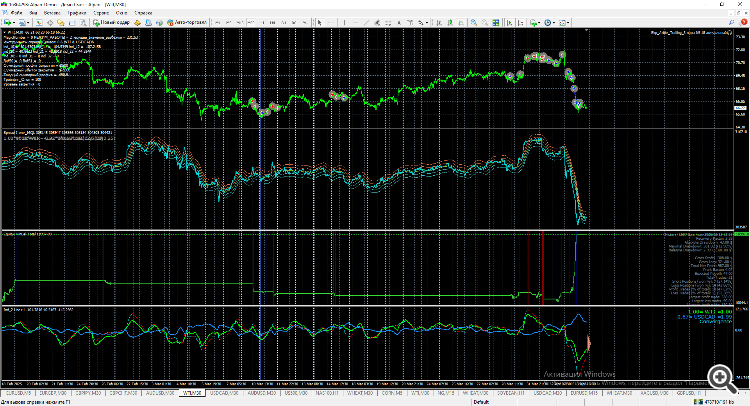Launch MetaEditor from the toolbar

pos(137,22)
